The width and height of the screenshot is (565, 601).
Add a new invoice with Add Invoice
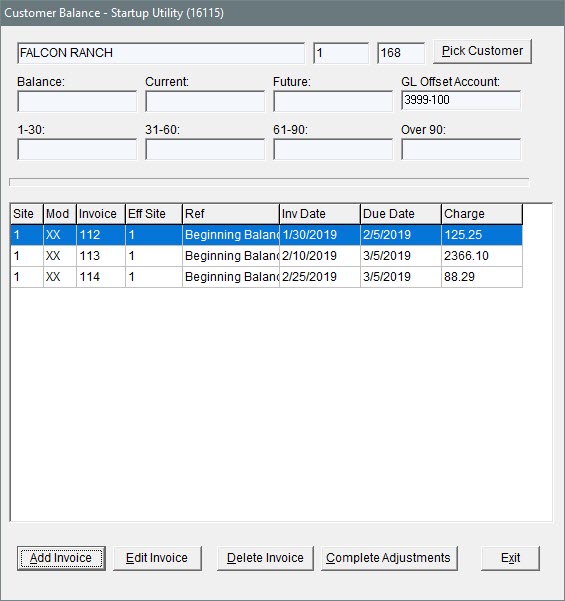click(61, 558)
